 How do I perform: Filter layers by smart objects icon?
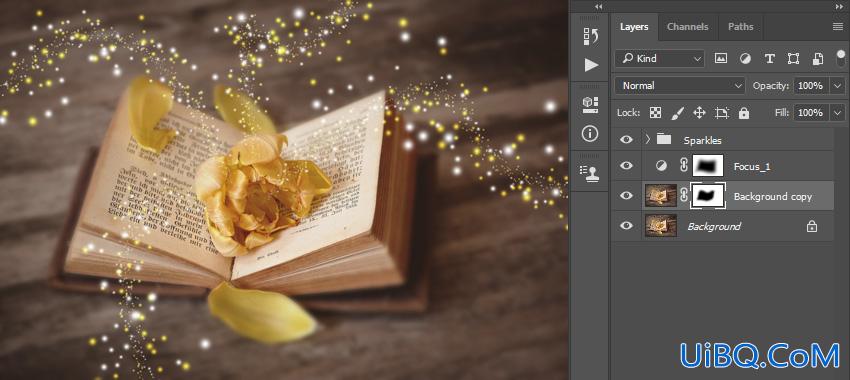818,59
